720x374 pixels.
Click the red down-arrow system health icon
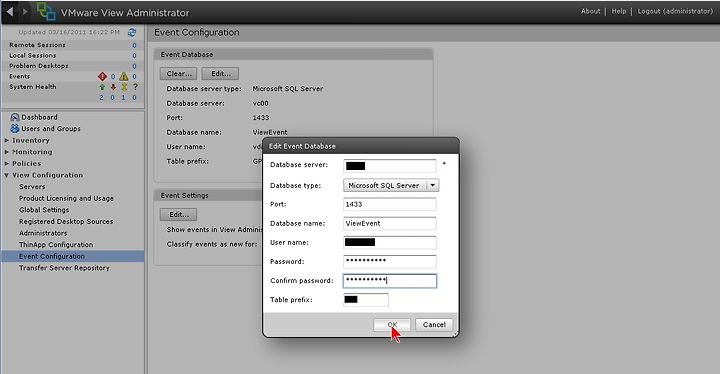pyautogui.click(x=113, y=87)
